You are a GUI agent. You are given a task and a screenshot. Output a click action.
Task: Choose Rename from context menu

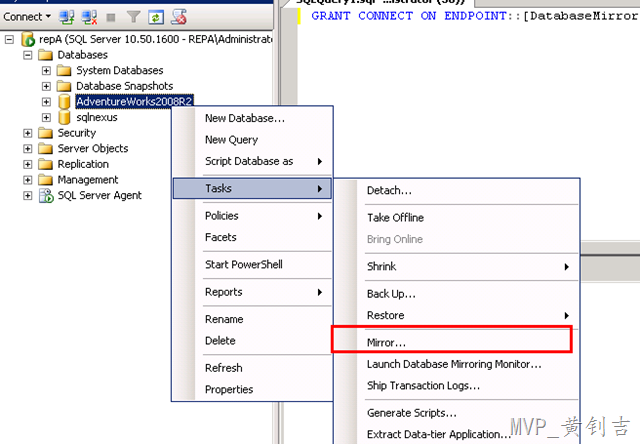252,320
